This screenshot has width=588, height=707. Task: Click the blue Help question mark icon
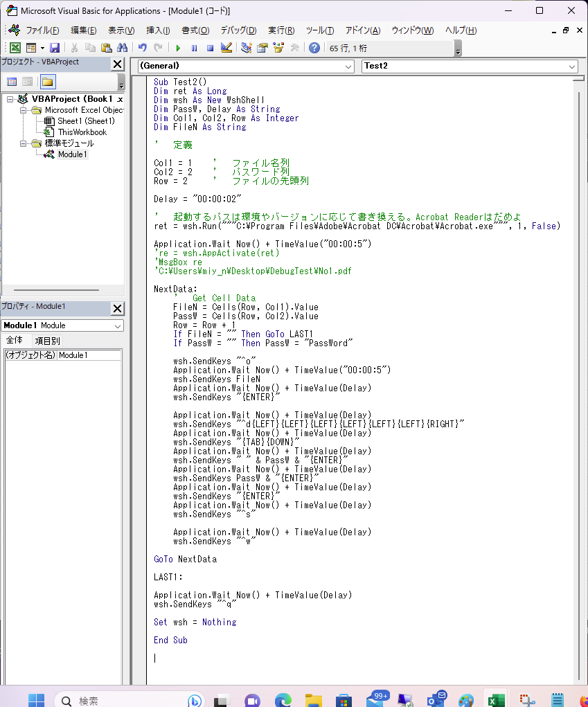click(314, 47)
